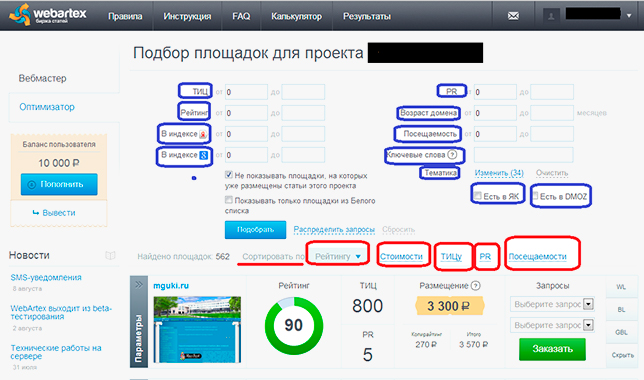Image resolution: width=644 pixels, height=380 pixels.
Task: Uncheck 'Не показывать площадки' checkbox
Action: click(x=229, y=175)
